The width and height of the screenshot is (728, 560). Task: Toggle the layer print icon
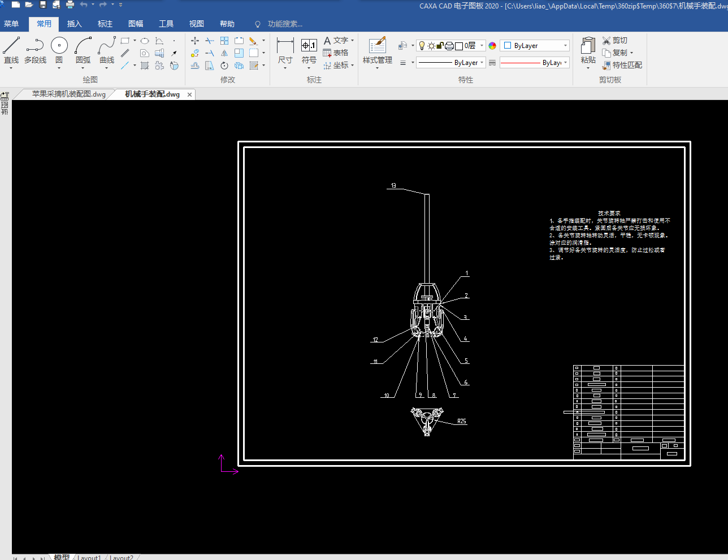449,46
